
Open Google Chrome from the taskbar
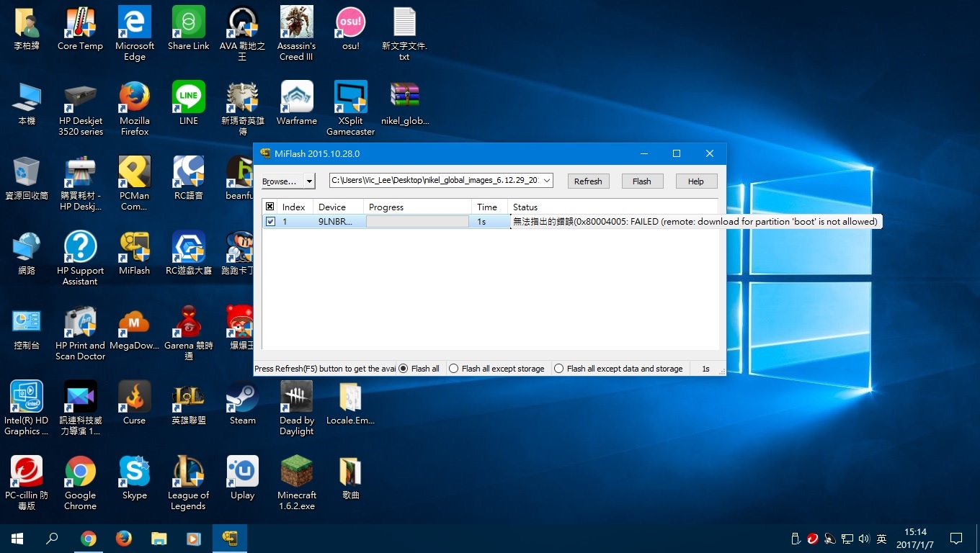point(89,538)
